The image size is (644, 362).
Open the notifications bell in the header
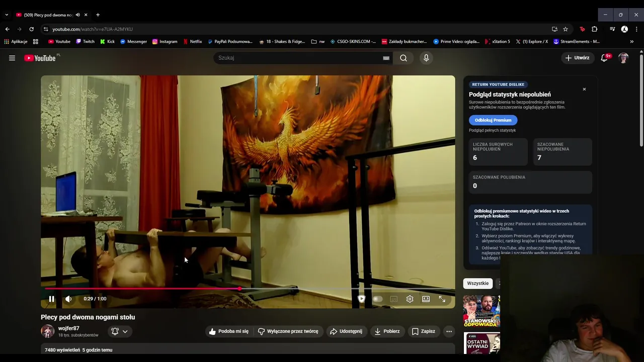[x=605, y=58]
